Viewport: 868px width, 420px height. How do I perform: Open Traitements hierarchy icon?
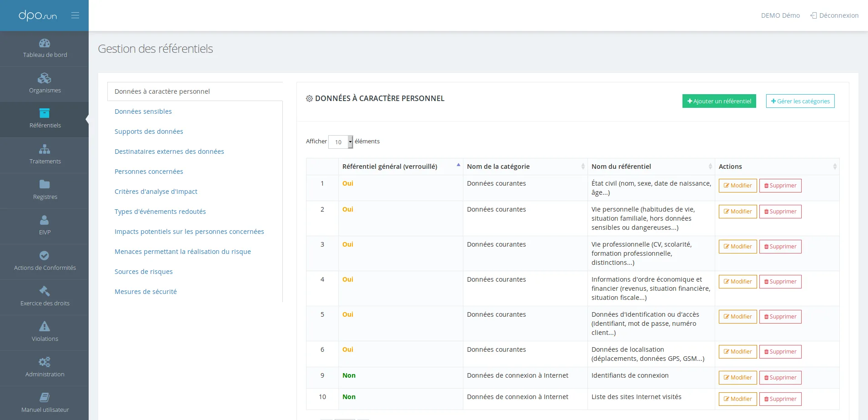click(45, 149)
